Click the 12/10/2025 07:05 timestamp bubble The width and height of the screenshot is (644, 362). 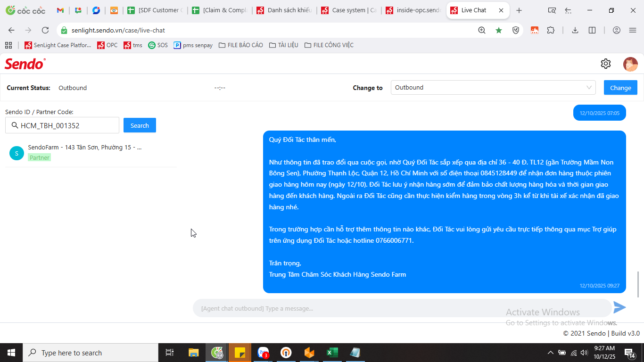[600, 113]
